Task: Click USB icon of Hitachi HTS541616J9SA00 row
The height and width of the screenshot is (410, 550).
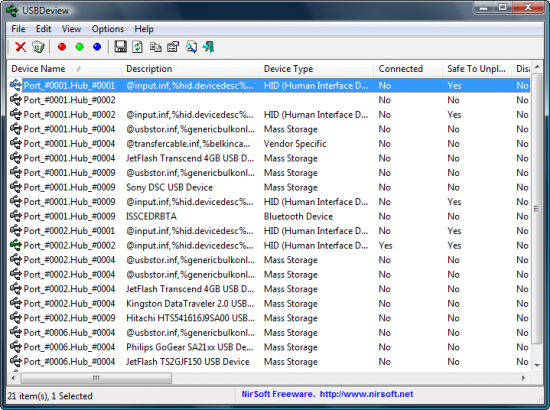Action: [16, 317]
